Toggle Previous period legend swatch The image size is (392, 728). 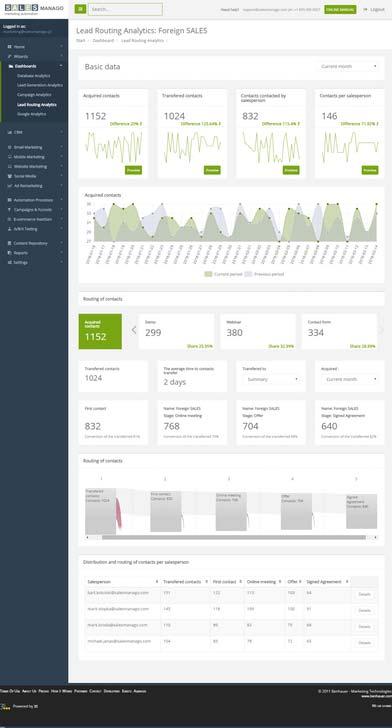pyautogui.click(x=248, y=274)
